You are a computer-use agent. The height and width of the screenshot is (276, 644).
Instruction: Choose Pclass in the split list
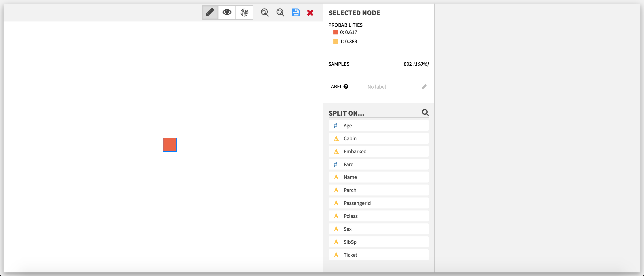point(378,216)
